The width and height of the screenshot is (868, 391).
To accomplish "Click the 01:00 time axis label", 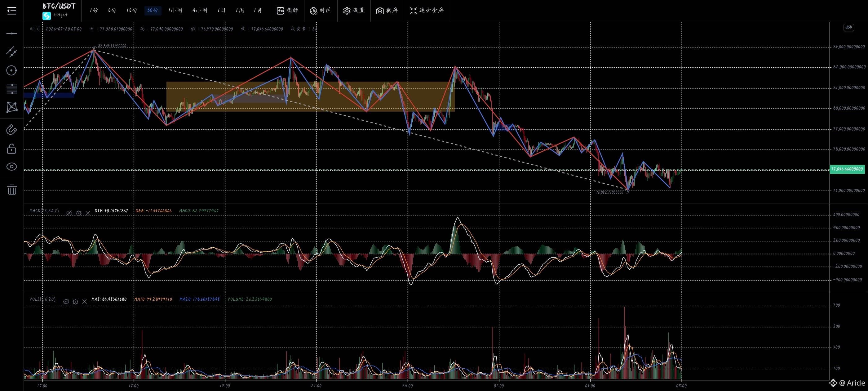I will pos(499,386).
